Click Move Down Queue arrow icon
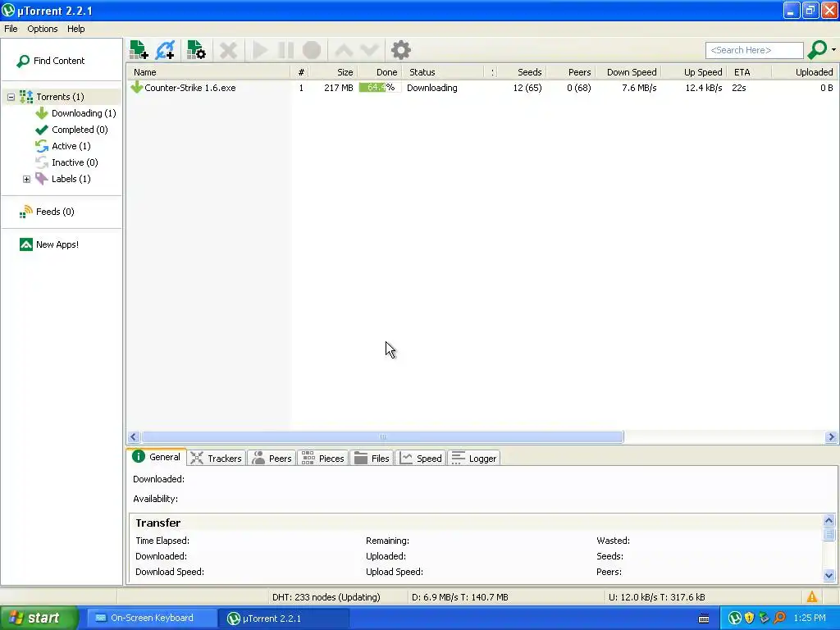840x630 pixels. (x=370, y=50)
